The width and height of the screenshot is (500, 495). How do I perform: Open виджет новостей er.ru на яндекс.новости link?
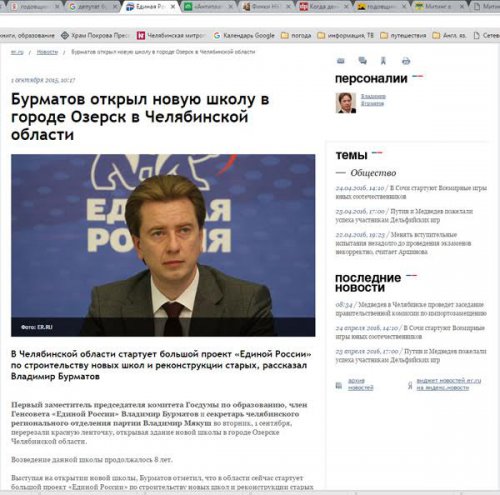(449, 384)
